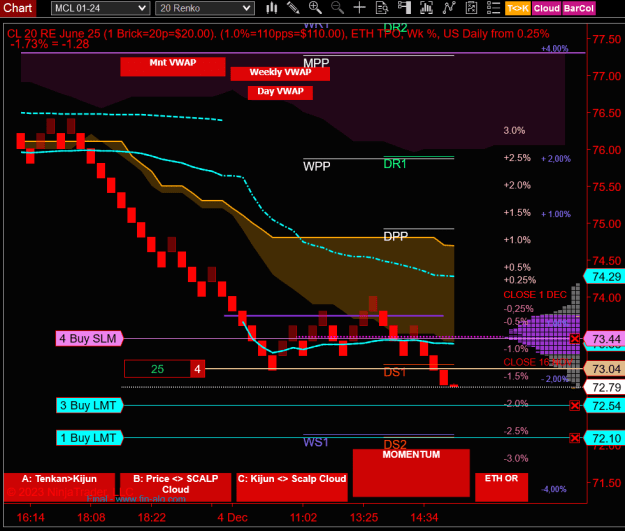Viewport: 625px width, 531px height.
Task: Open the chart Properties list icon
Action: tap(493, 8)
